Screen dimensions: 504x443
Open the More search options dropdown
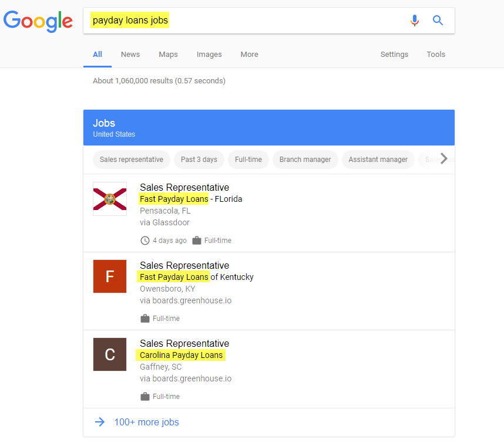[x=249, y=55]
